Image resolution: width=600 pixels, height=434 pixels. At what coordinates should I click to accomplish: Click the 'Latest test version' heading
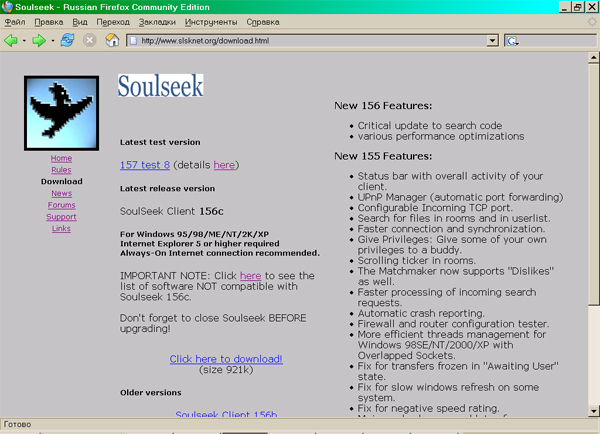[x=160, y=142]
